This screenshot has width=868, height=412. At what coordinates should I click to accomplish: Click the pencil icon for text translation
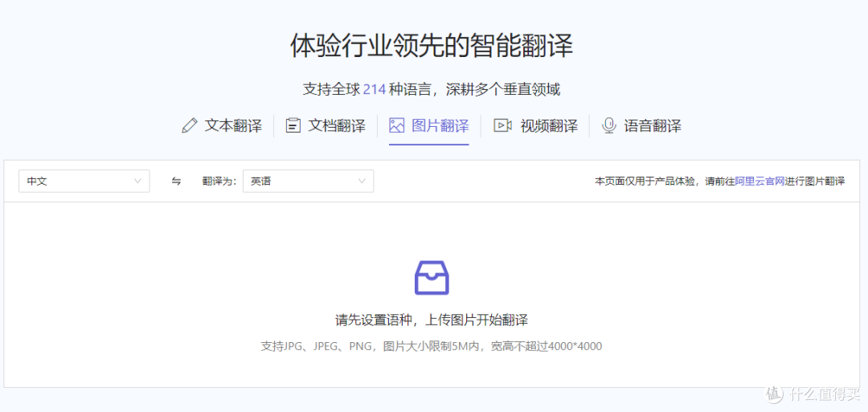click(190, 125)
